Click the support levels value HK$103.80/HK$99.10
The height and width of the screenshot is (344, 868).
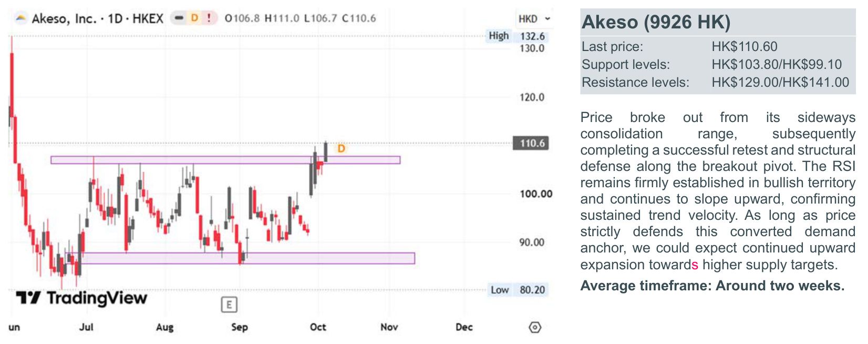[777, 64]
